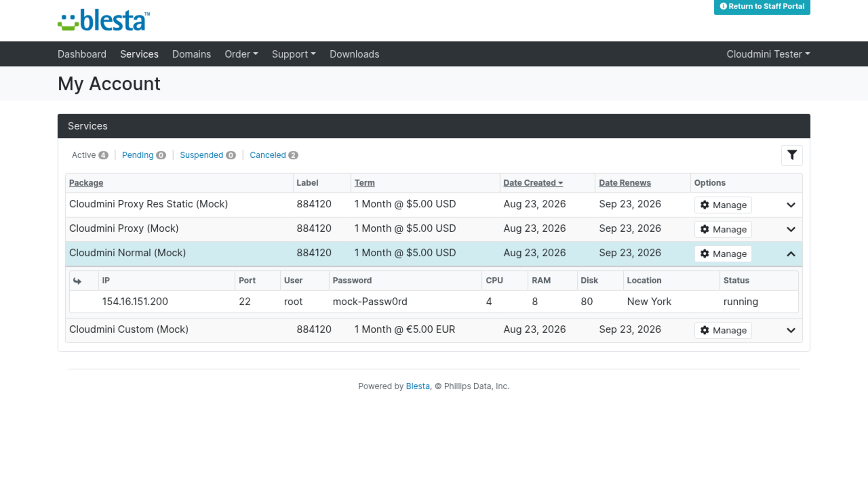Screen dimensions: 868x488
Task: Open the Downloads page
Action: tap(354, 54)
